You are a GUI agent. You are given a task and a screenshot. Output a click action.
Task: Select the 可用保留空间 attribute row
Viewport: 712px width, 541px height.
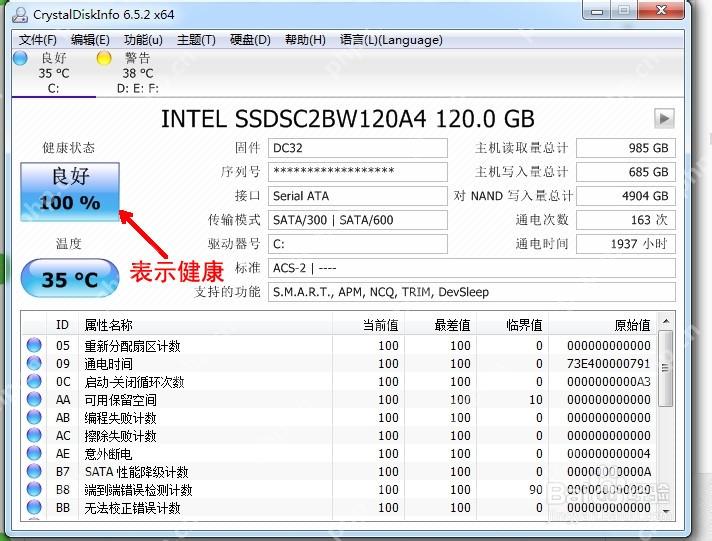[340, 400]
